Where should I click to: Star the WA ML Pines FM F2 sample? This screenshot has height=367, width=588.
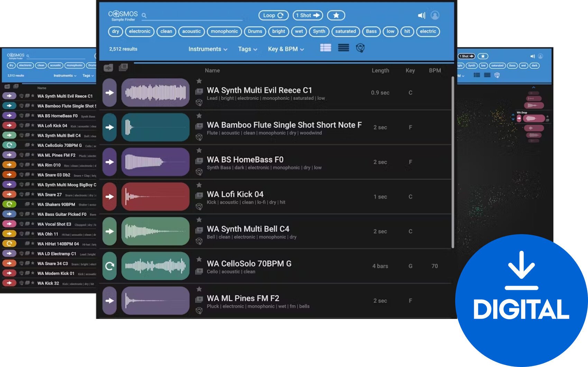[199, 289]
